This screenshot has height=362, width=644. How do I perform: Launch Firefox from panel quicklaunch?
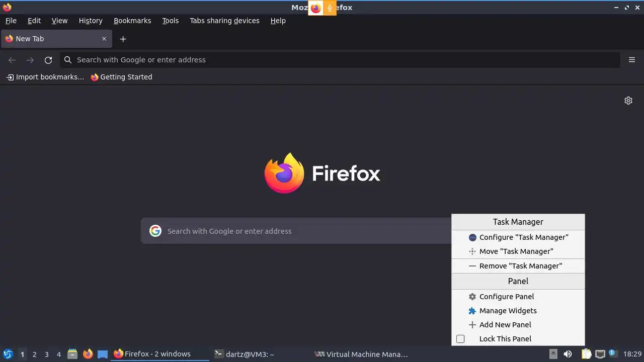point(88,354)
